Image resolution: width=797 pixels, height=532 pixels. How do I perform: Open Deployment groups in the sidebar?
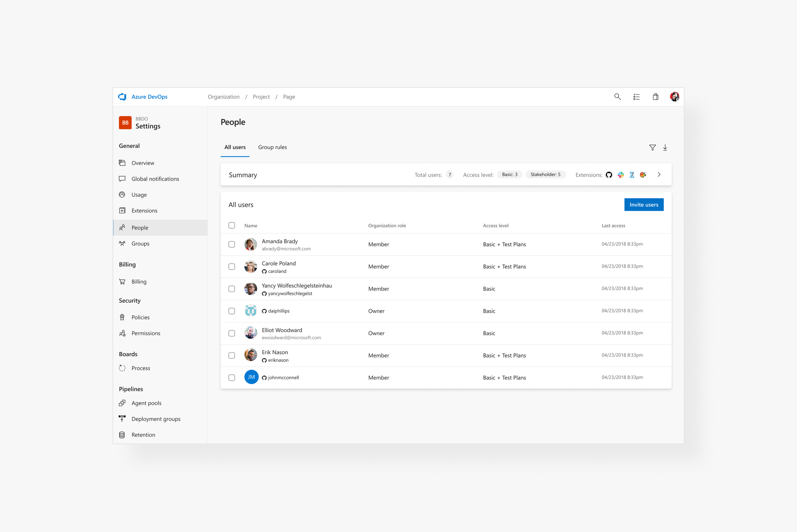[x=160, y=419]
